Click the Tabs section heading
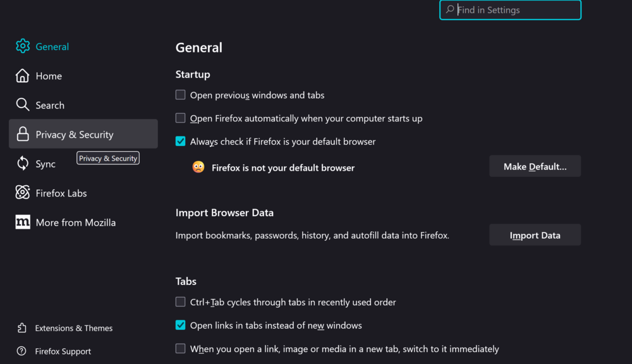Screen dimensions: 632x364 pos(186,281)
